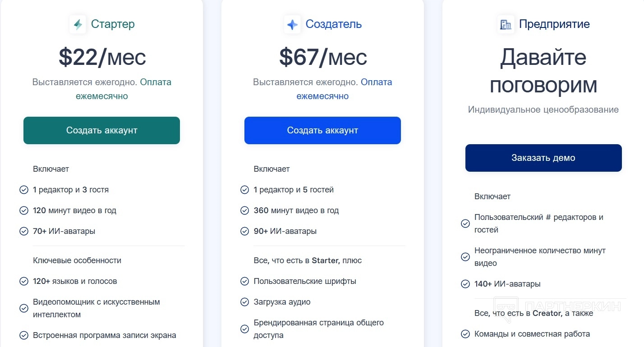
Task: Click the checkmark icon beside 'Команды и совместная работа'
Action: pyautogui.click(x=465, y=334)
